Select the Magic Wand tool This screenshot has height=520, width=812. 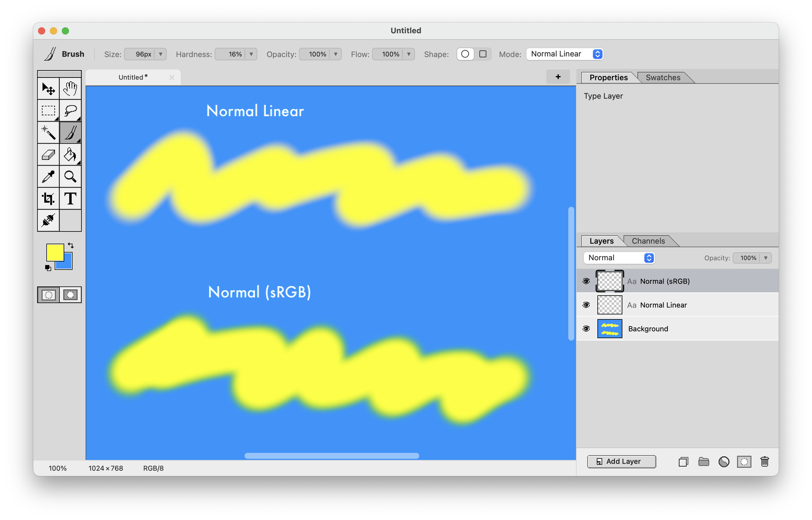point(48,133)
